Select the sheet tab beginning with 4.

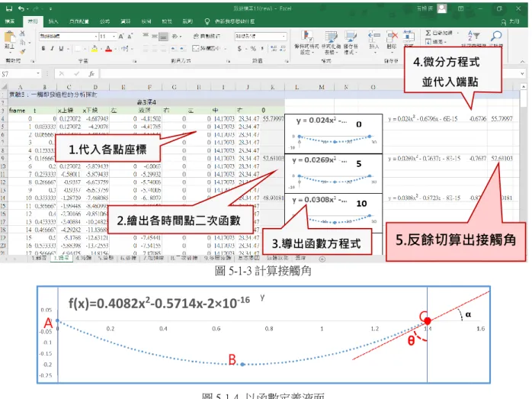pyautogui.click(x=84, y=258)
